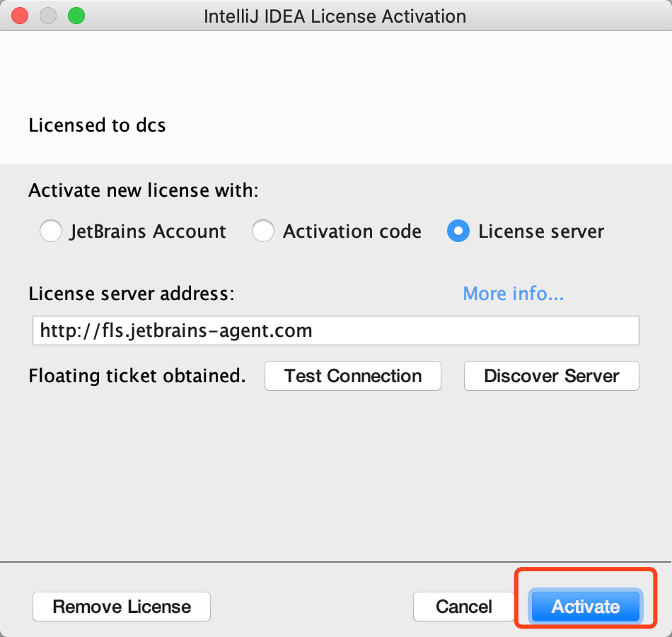Image resolution: width=672 pixels, height=637 pixels.
Task: Cancel the license activation dialog
Action: pos(464,607)
